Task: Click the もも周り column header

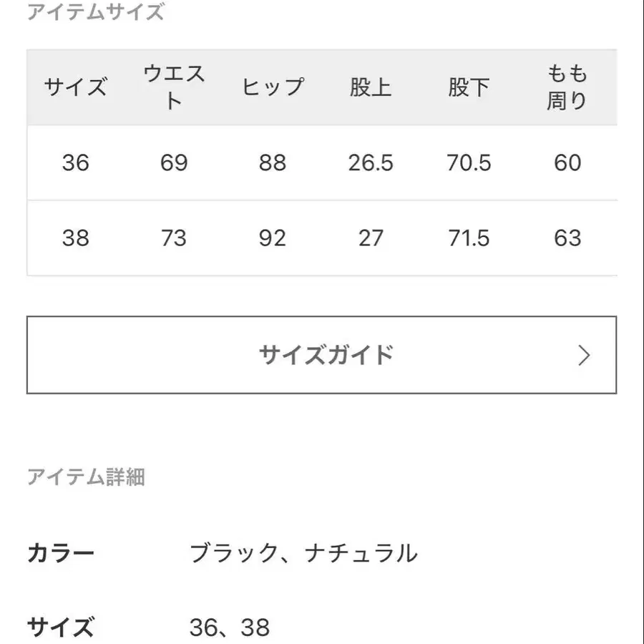Action: point(567,86)
